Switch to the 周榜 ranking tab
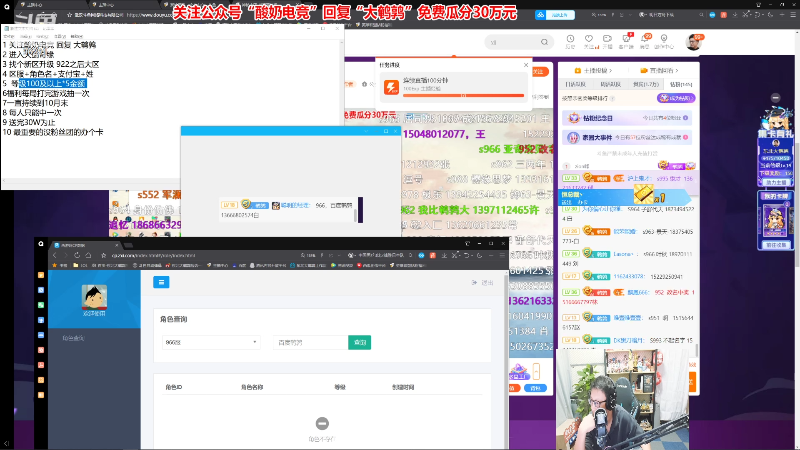The image size is (800, 450). [610, 84]
